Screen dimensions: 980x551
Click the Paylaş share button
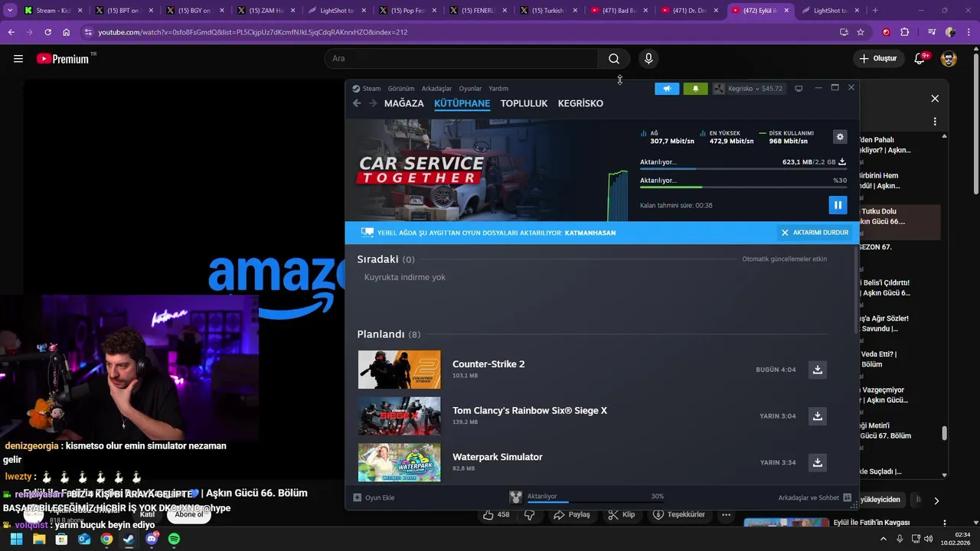point(572,515)
